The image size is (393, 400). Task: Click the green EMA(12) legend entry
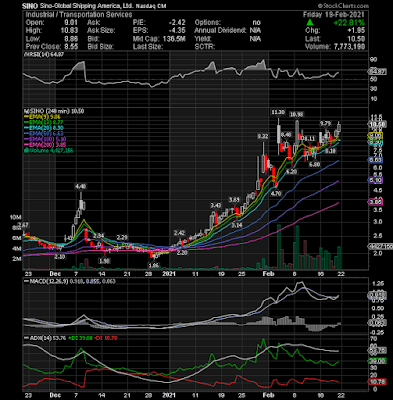[x=44, y=122]
